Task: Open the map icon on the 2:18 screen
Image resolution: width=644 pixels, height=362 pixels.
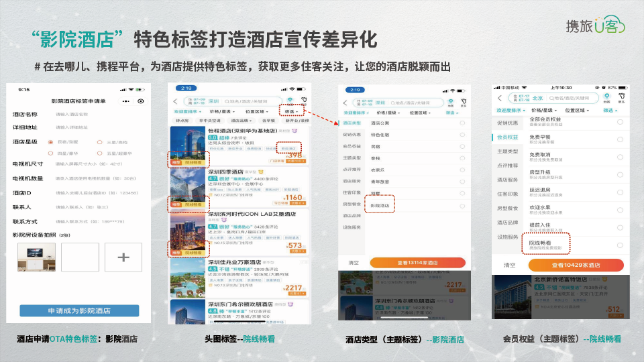Action: point(290,101)
